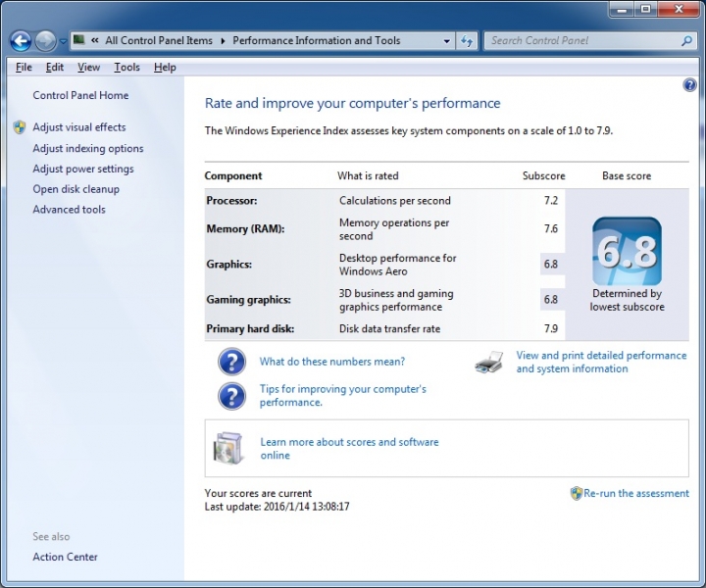The width and height of the screenshot is (706, 588).
Task: Open the Help menu
Action: click(165, 67)
